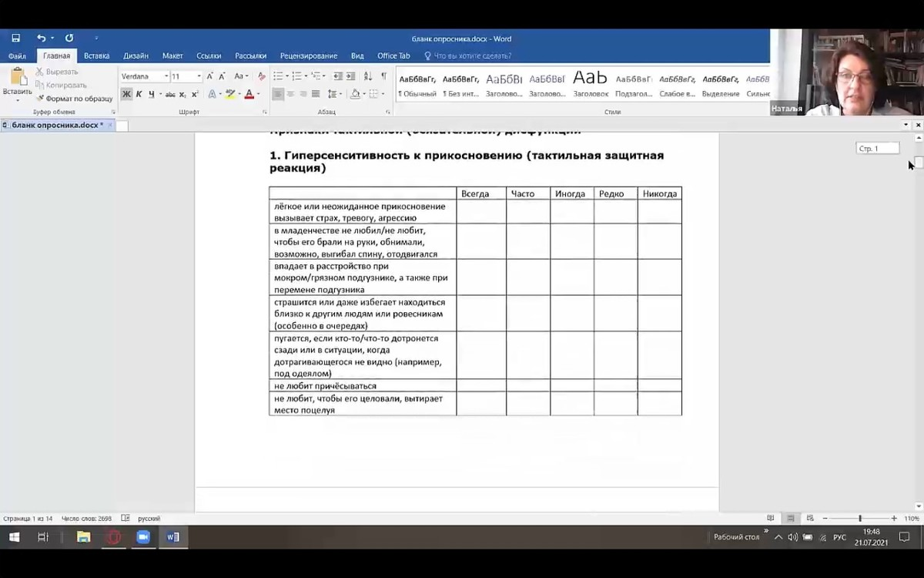924x578 pixels.
Task: Apply the Подзаголовок style
Action: (634, 85)
